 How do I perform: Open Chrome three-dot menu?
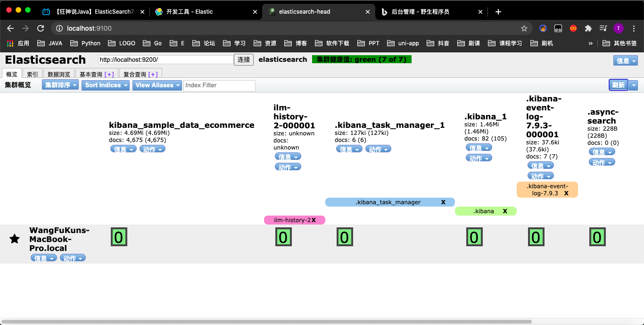634,28
